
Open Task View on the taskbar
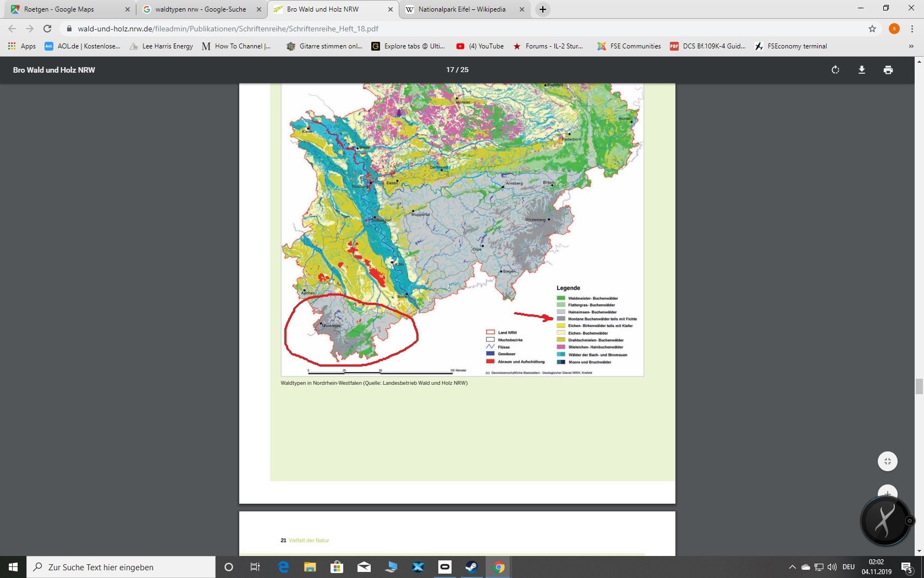click(x=255, y=567)
